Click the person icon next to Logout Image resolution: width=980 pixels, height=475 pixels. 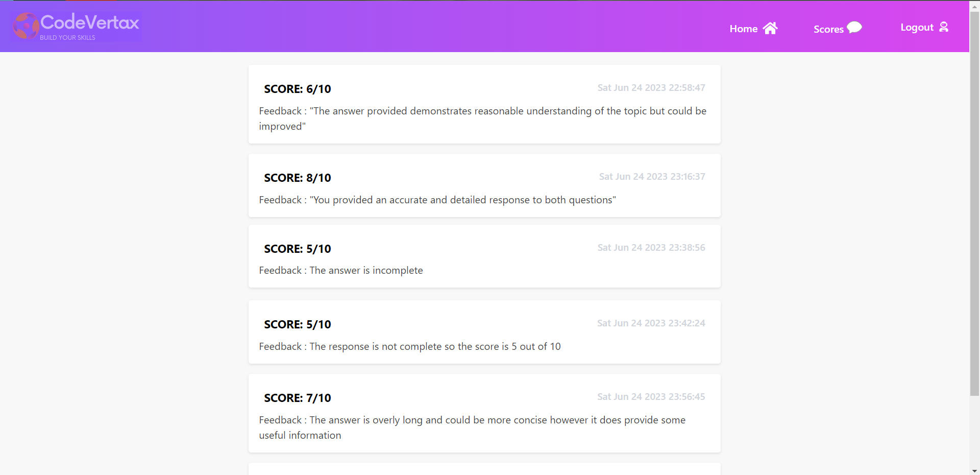944,27
